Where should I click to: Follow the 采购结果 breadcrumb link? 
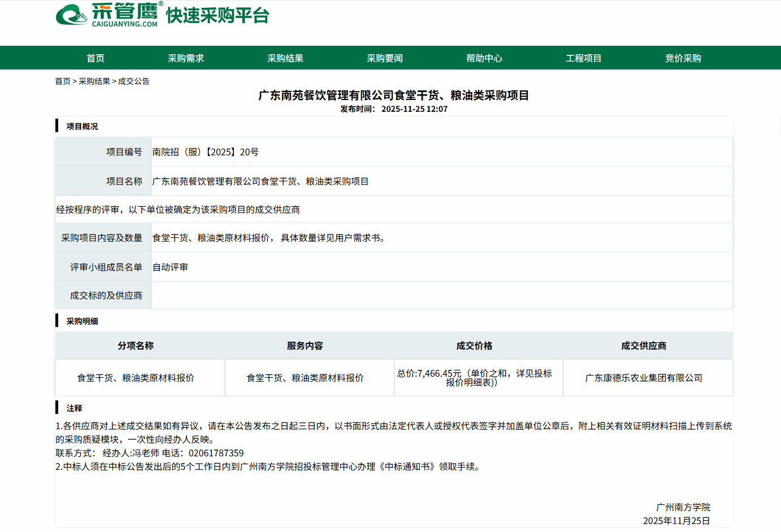point(94,81)
